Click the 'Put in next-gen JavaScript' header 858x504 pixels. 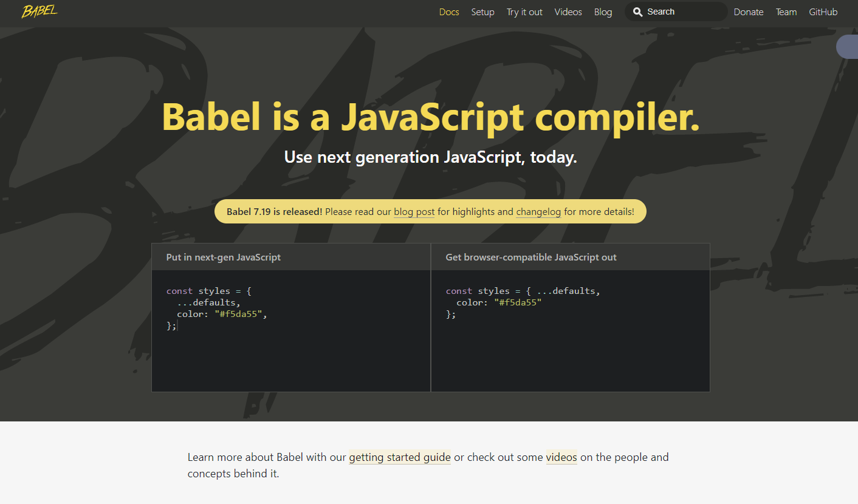click(224, 257)
